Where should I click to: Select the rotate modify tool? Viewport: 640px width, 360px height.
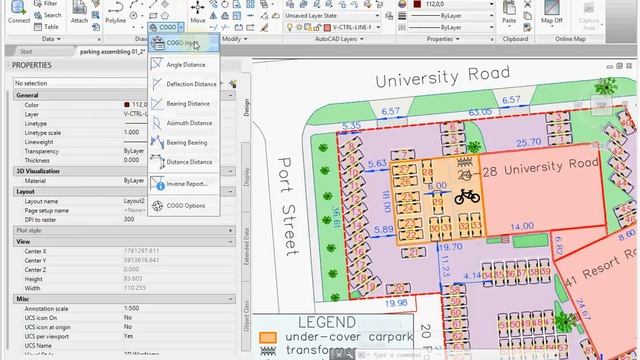[x=225, y=4]
